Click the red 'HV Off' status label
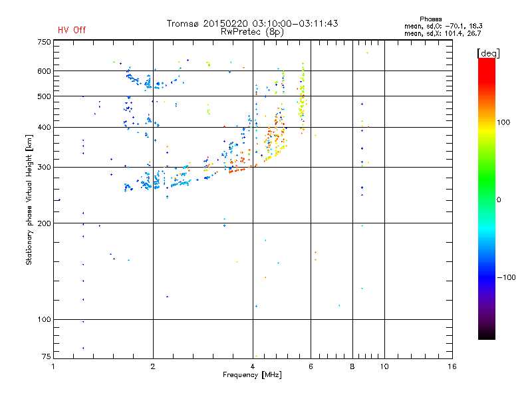This screenshot has height=399, width=532. click(x=72, y=30)
